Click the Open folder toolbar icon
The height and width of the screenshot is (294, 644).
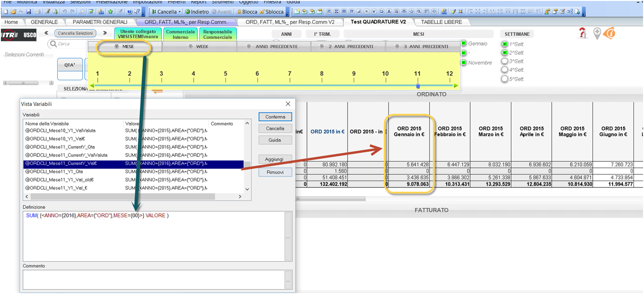pyautogui.click(x=13, y=12)
